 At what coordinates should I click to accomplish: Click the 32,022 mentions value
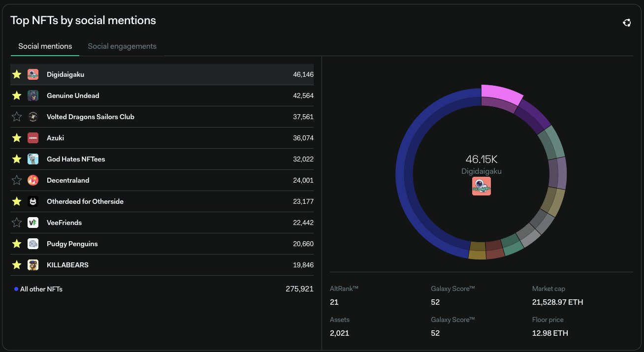[x=303, y=159]
